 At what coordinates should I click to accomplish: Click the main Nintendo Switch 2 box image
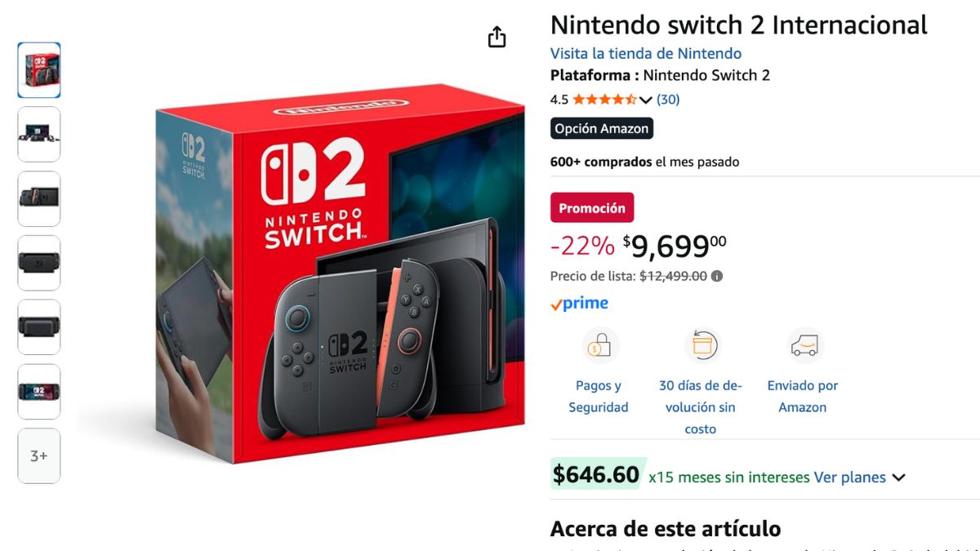coord(340,274)
